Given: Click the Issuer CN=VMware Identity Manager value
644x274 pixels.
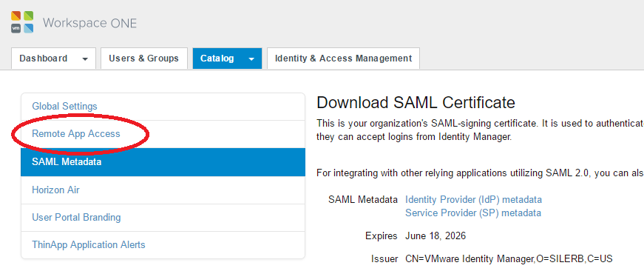Looking at the screenshot, I should (x=509, y=258).
